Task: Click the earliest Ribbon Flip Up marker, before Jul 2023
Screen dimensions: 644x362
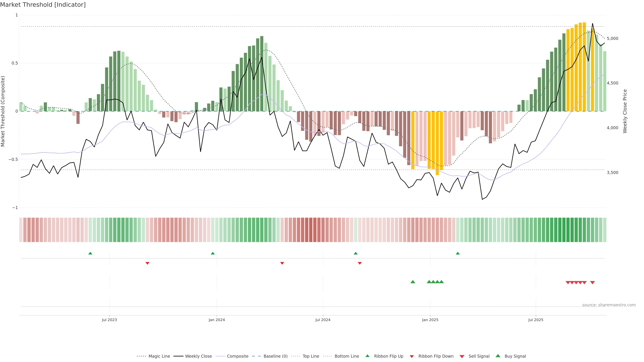Action: 90,253
